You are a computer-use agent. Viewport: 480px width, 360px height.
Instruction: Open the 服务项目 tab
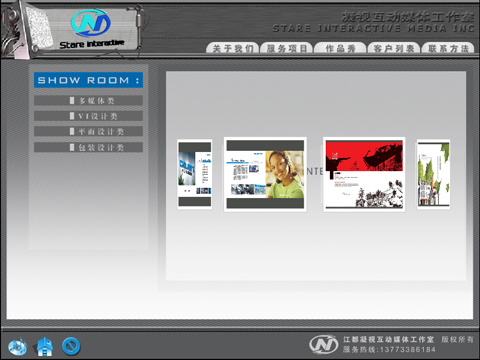pyautogui.click(x=286, y=48)
